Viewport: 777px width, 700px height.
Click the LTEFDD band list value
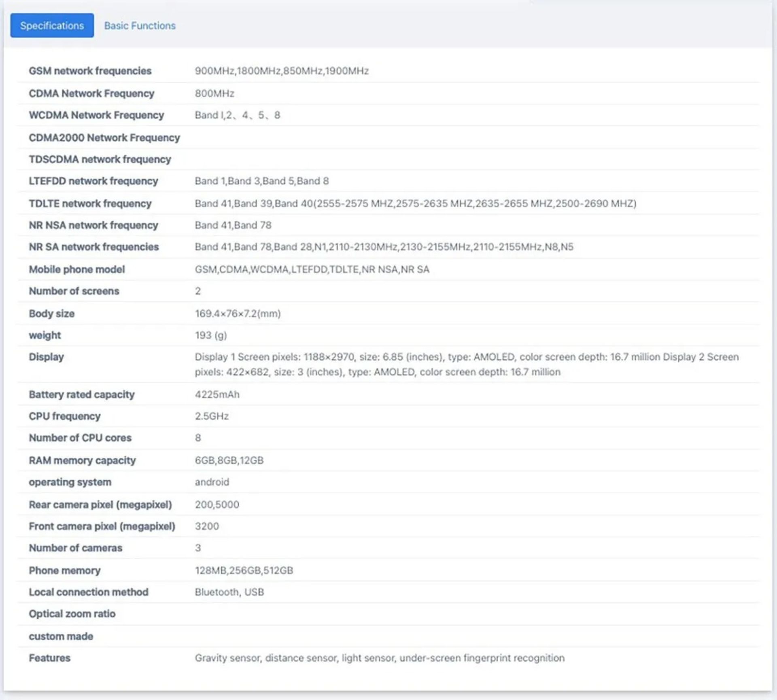click(x=261, y=181)
